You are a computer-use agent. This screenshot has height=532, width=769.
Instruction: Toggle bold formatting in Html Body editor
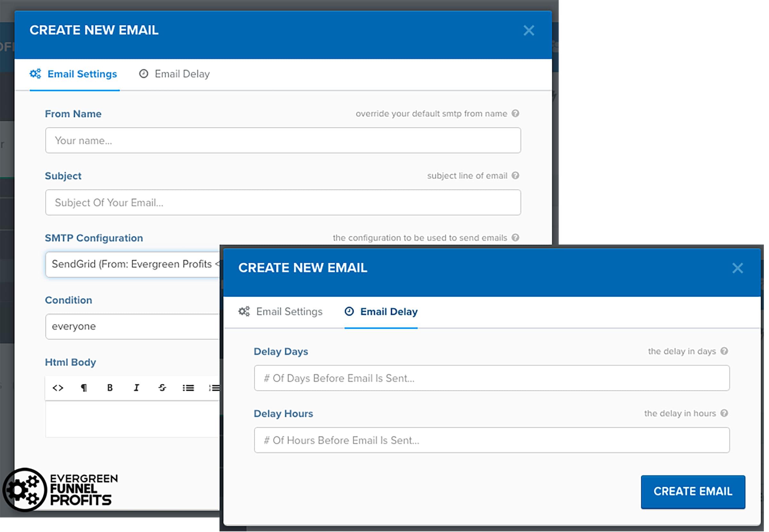point(110,388)
